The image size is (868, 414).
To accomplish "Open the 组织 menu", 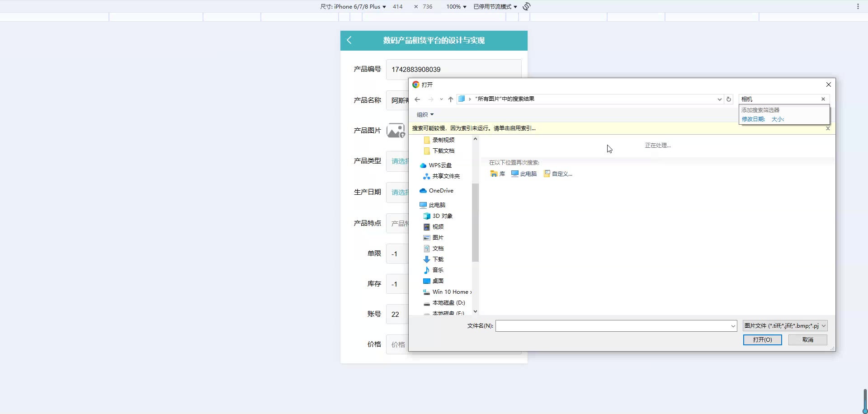I will pyautogui.click(x=425, y=115).
